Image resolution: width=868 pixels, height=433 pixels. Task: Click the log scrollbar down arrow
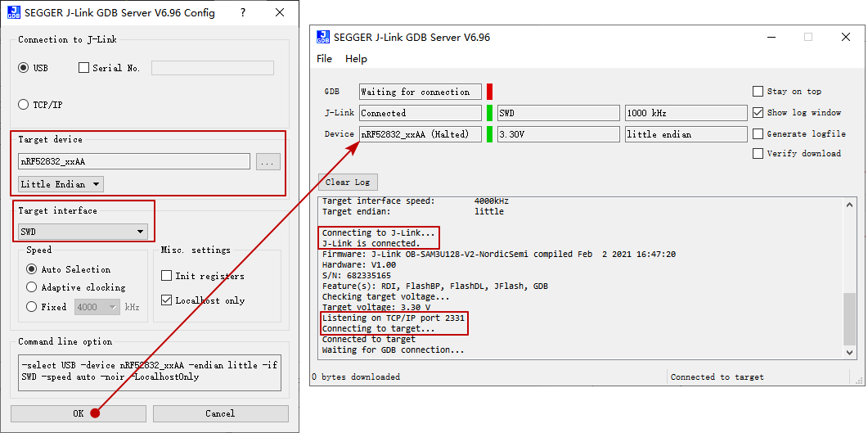point(850,352)
